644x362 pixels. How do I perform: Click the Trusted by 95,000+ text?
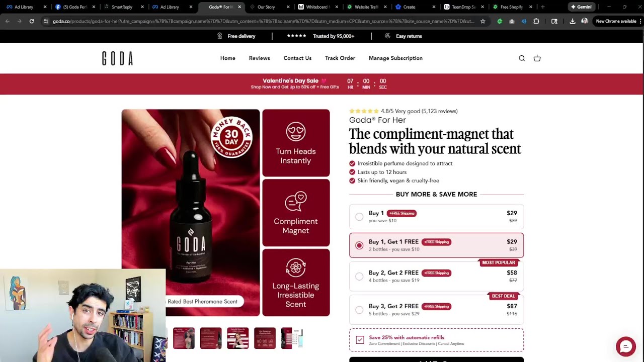point(334,36)
